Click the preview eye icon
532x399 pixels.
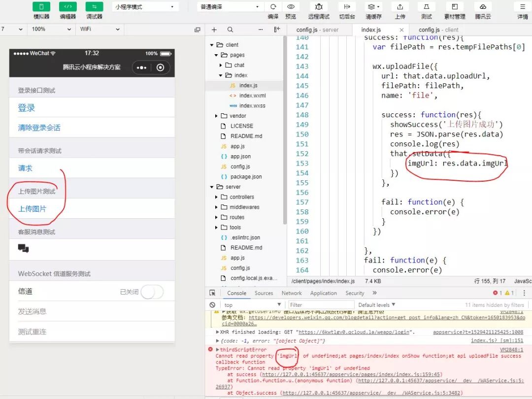tap(291, 7)
